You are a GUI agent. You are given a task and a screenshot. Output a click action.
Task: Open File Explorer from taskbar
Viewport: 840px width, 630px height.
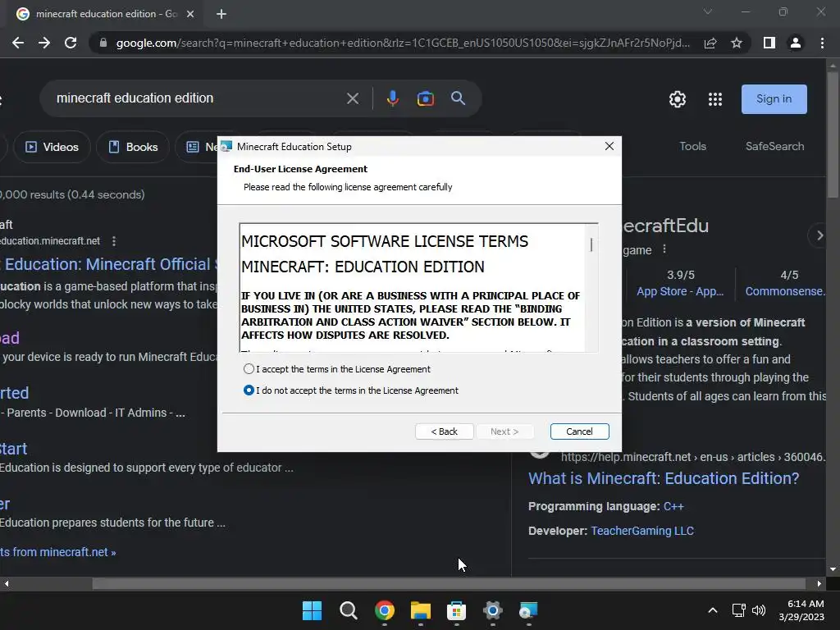tap(421, 610)
